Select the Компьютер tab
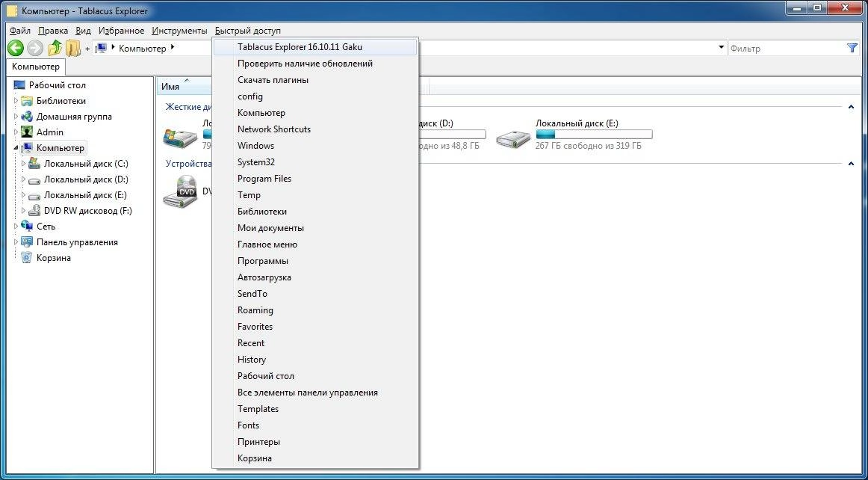This screenshot has height=480, width=868. click(x=36, y=67)
